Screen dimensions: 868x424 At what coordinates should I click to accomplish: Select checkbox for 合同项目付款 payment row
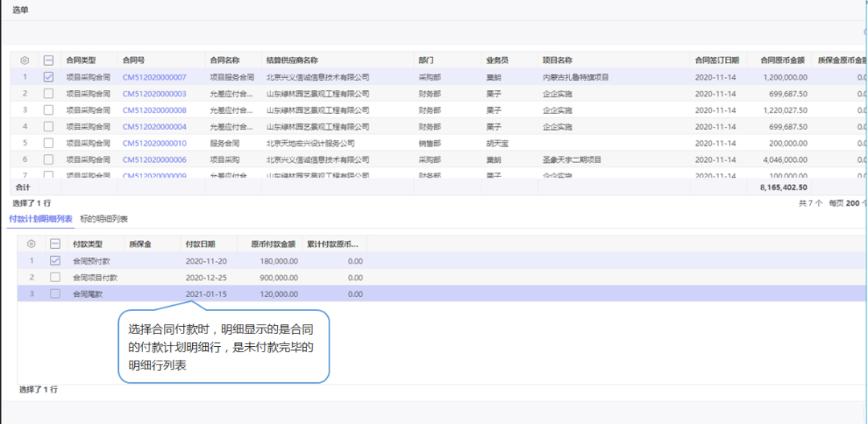(x=55, y=278)
